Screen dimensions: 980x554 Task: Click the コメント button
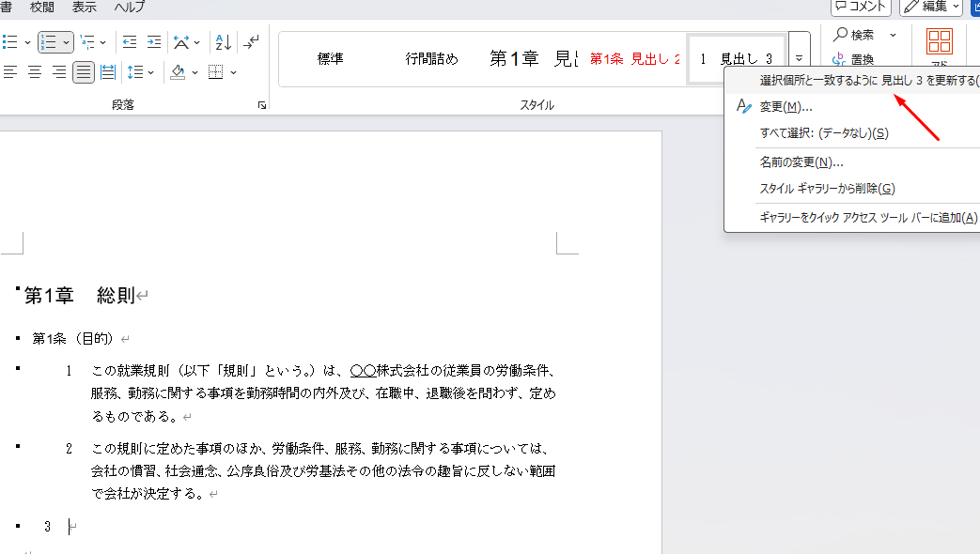[862, 7]
